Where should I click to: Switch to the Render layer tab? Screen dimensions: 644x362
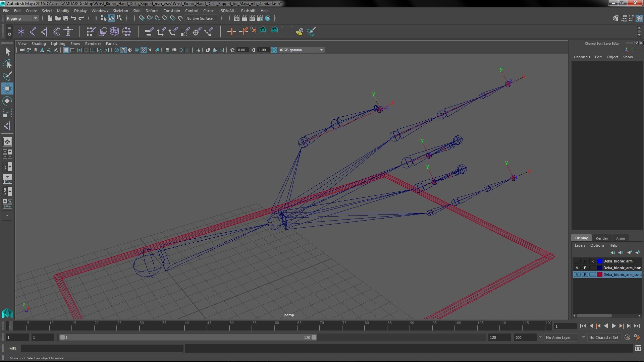(x=602, y=238)
